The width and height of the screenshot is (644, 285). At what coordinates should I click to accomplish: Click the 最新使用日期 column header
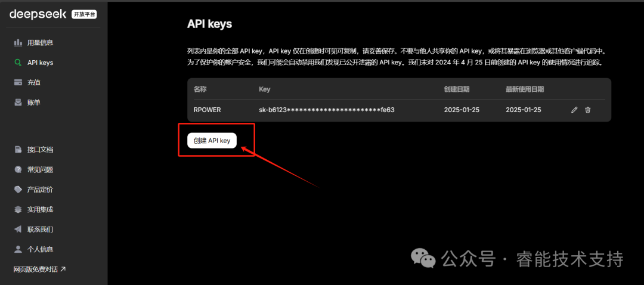point(525,89)
